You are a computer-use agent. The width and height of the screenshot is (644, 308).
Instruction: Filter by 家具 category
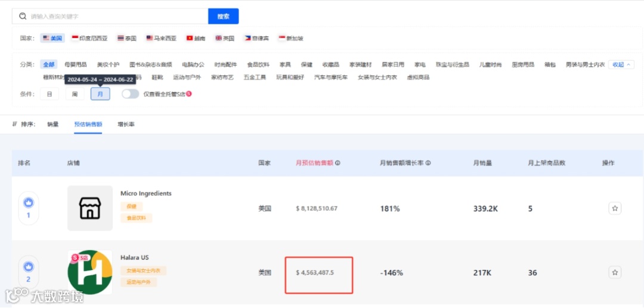285,64
